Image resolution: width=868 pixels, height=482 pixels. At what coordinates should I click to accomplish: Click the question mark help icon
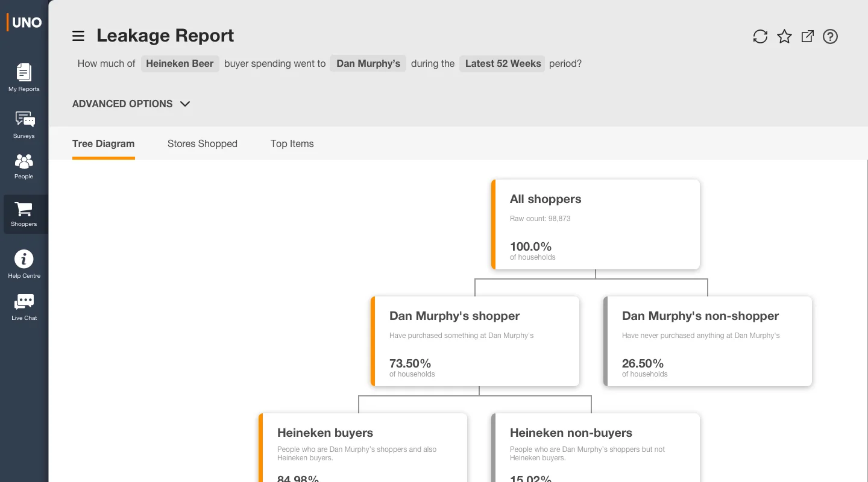pos(831,37)
